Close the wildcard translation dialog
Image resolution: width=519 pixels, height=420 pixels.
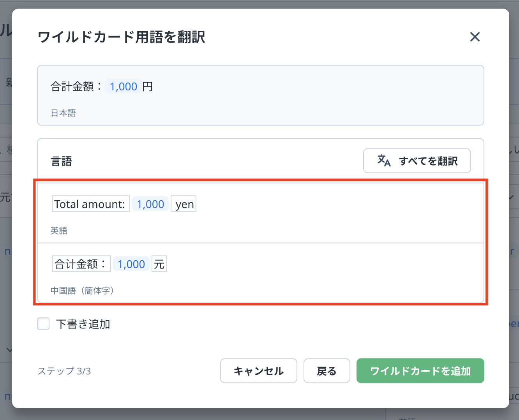pyautogui.click(x=475, y=37)
